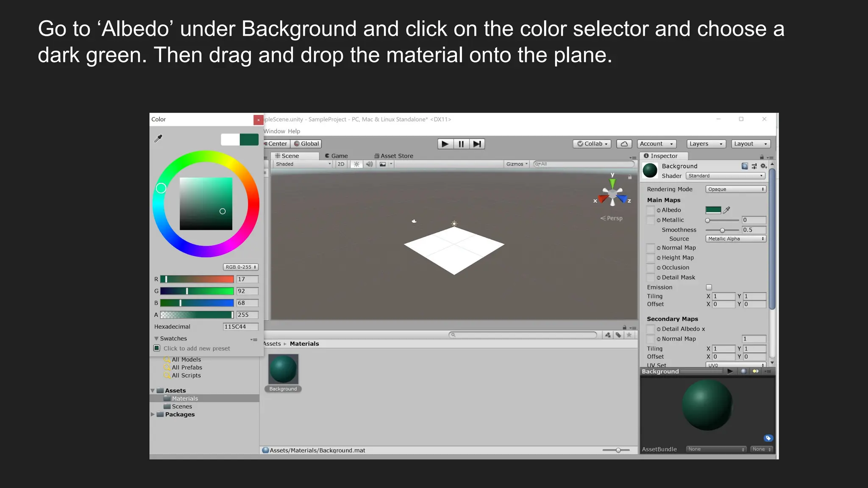Click the Pause button
Screen dimensions: 868x488
[461, 144]
